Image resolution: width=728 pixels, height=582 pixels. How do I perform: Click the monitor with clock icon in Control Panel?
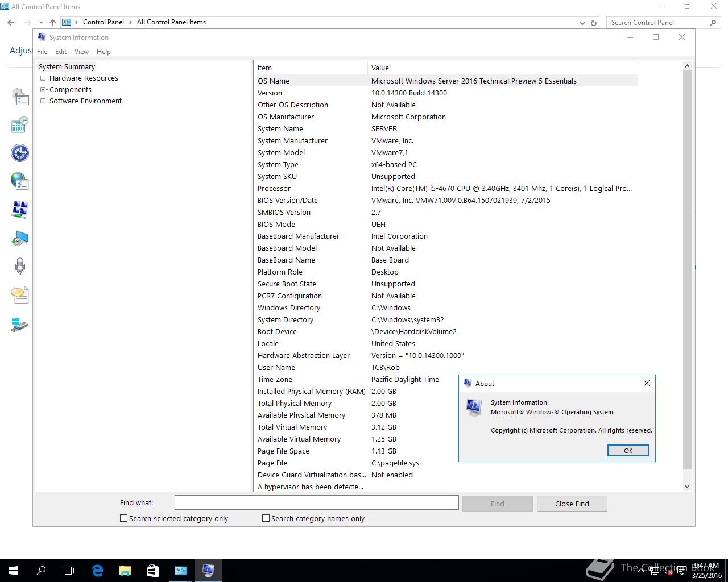[20, 238]
